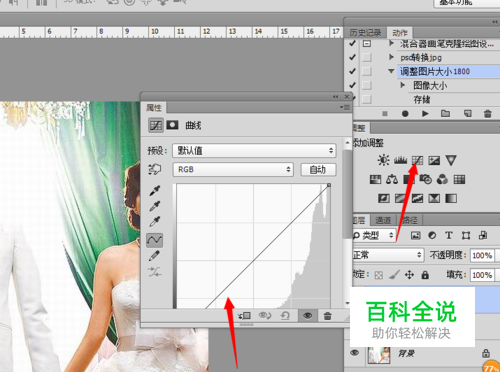Image resolution: width=500 pixels, height=372 pixels.
Task: View previous state in Properties panel
Action: [x=265, y=315]
